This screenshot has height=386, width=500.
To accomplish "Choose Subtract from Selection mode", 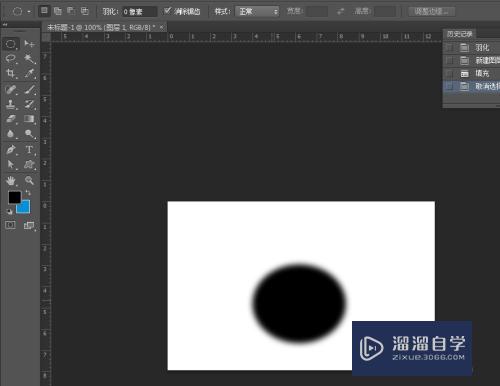I will [71, 11].
